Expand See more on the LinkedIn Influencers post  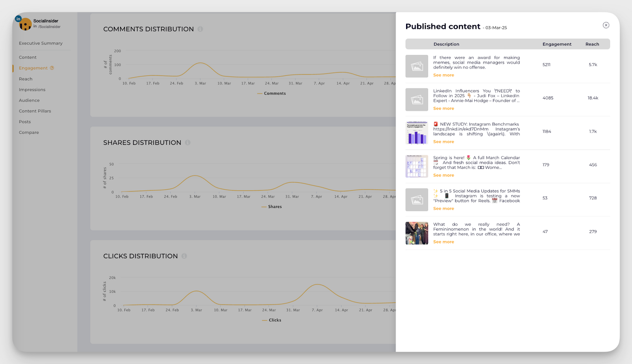tap(443, 108)
